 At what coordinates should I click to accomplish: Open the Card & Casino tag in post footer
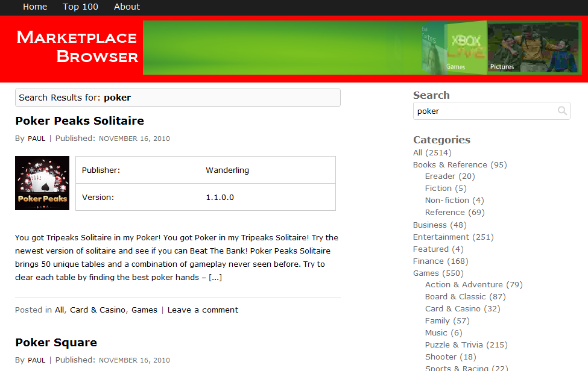[98, 310]
